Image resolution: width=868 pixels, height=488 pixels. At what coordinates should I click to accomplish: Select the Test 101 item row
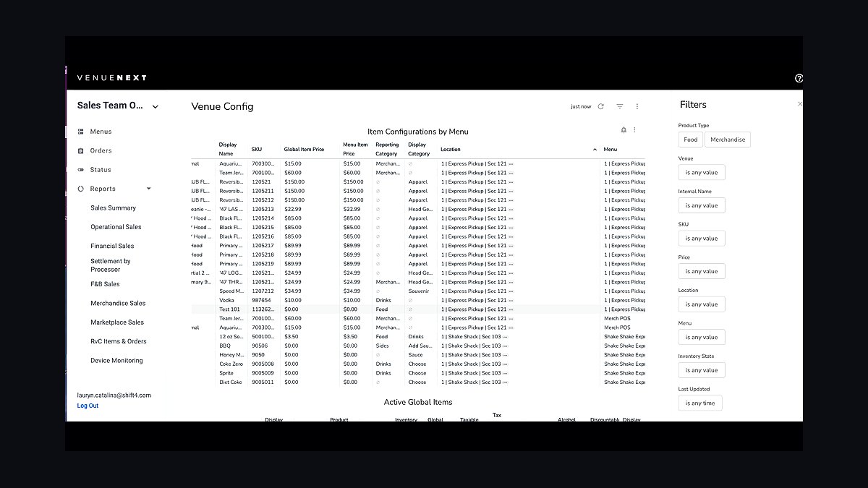click(x=418, y=309)
